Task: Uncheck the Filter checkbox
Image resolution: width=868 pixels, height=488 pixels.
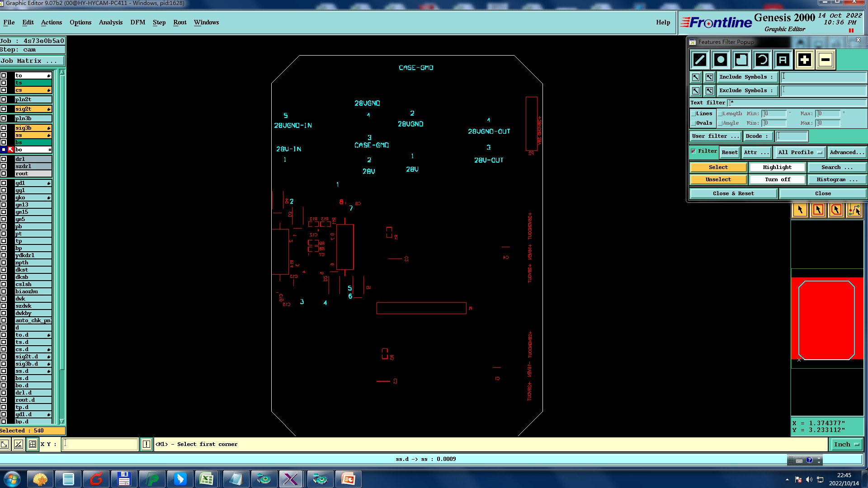Action: pyautogui.click(x=693, y=151)
